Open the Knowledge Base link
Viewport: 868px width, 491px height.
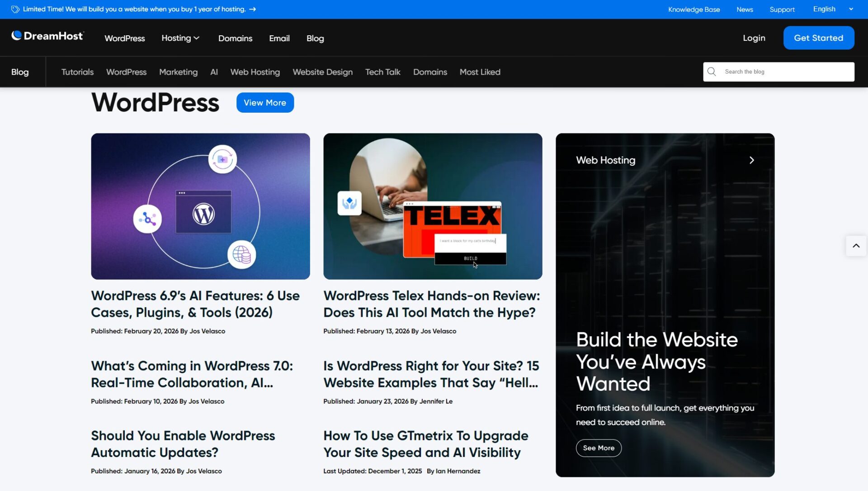694,9
